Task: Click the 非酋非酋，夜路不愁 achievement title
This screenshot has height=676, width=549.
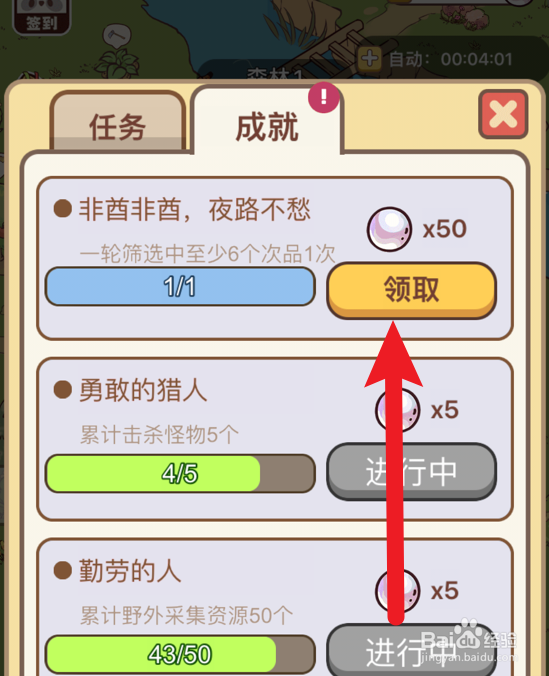Action: point(195,210)
